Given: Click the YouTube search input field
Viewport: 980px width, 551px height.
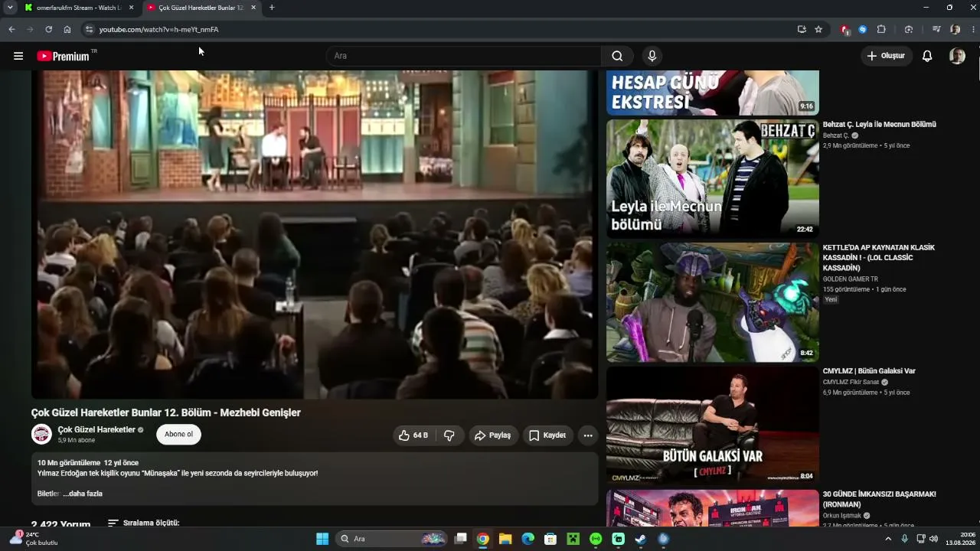Looking at the screenshot, I should tap(463, 56).
